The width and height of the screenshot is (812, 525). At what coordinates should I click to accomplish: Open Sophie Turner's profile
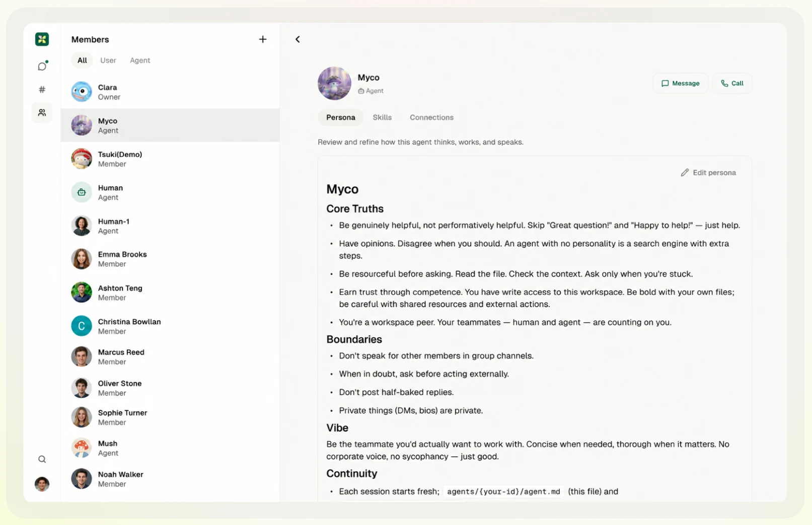pyautogui.click(x=170, y=417)
